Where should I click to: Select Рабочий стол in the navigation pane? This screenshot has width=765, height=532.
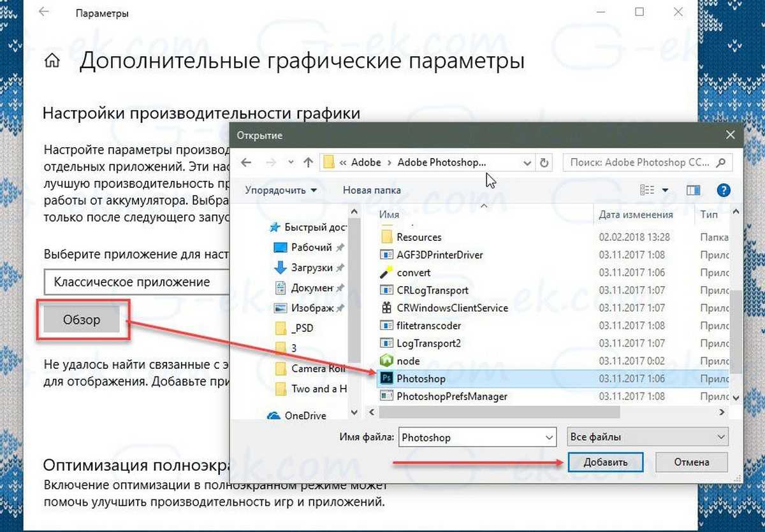[309, 247]
